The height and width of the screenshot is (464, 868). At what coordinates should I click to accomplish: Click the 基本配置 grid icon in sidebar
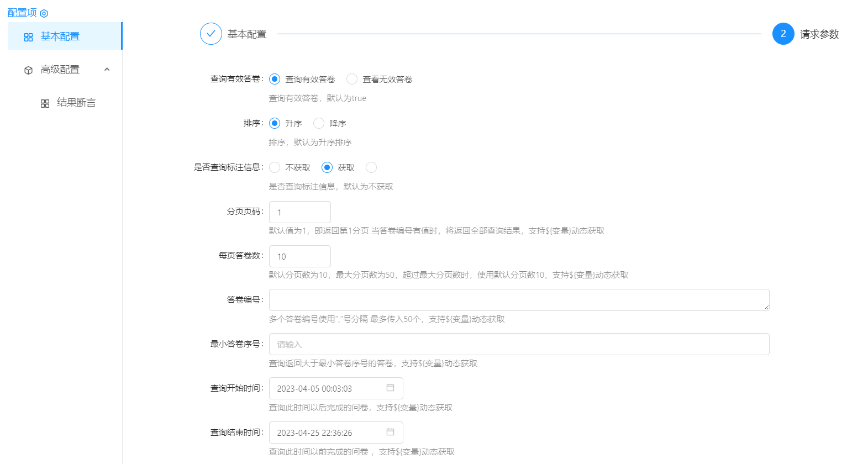[29, 37]
